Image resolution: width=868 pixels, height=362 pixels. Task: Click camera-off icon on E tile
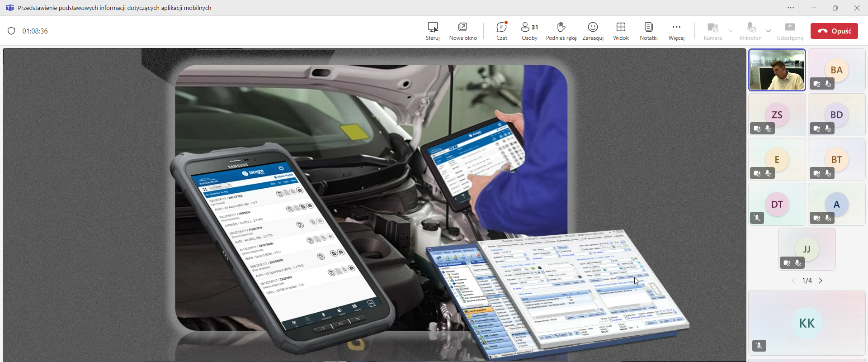tap(758, 173)
